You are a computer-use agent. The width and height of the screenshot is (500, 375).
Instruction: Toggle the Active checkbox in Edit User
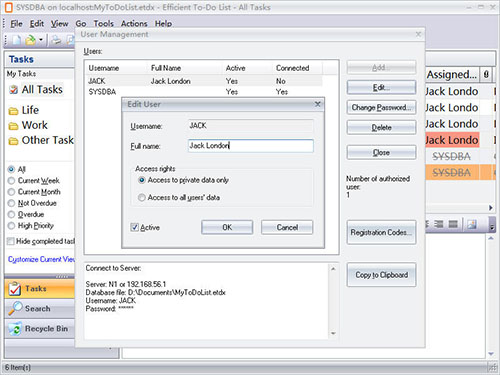pos(134,227)
